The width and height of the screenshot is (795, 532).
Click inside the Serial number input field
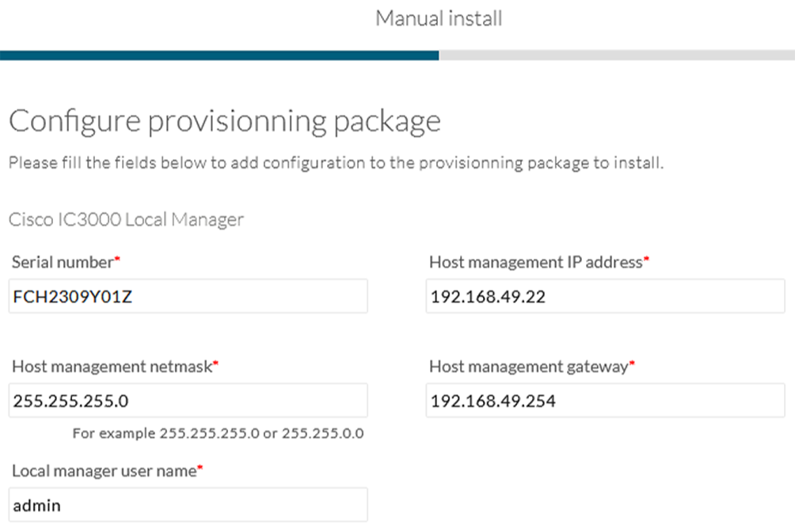(x=188, y=296)
